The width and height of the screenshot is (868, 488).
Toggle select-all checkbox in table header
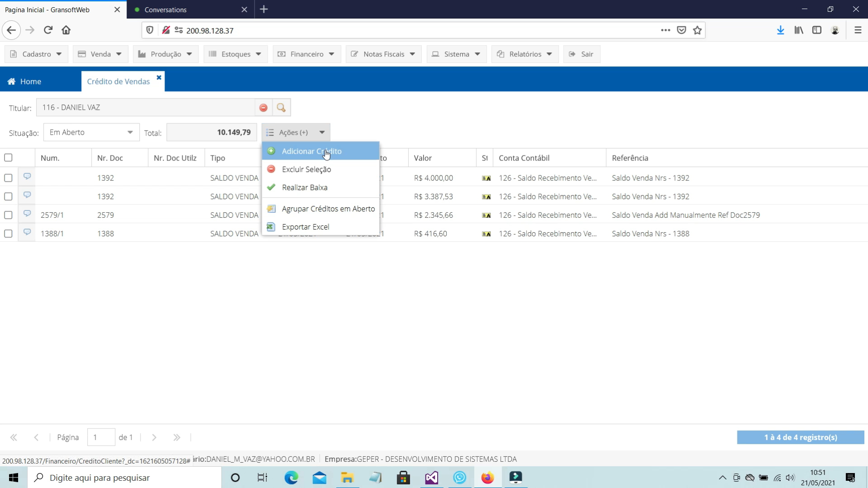(x=8, y=158)
